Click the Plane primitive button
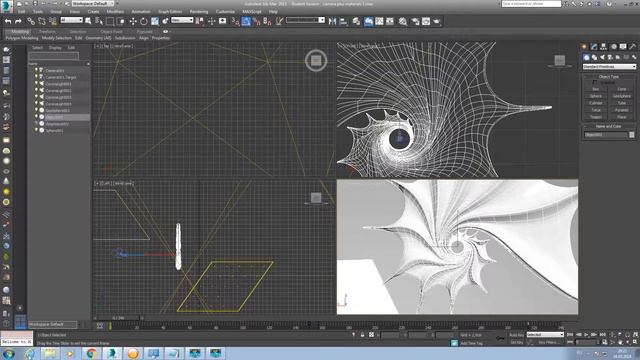640x360 pixels. pyautogui.click(x=622, y=117)
